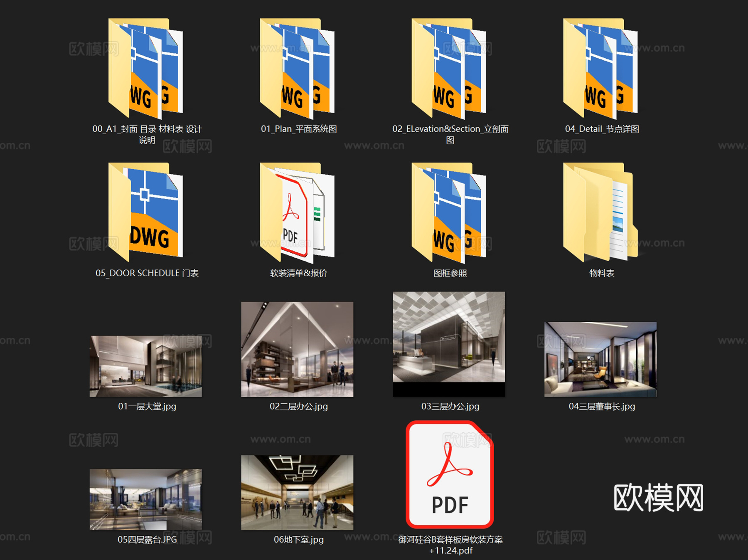Screen dimensions: 748x560
Task: Select the 01一层大堂.jpg image thumbnail
Action: pyautogui.click(x=148, y=366)
